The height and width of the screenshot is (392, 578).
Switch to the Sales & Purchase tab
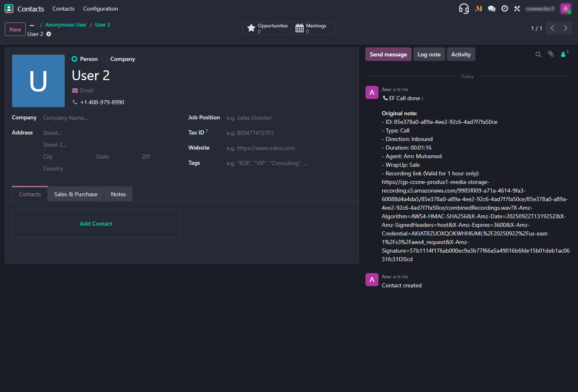coord(76,194)
